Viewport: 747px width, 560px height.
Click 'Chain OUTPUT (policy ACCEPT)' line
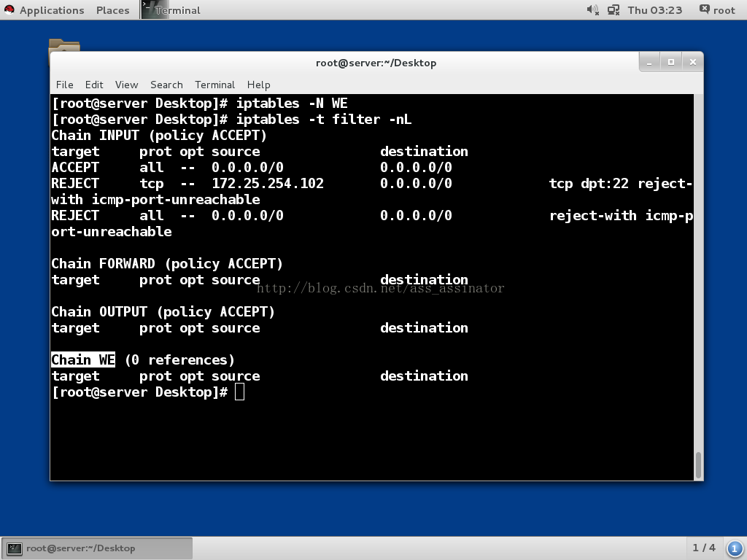pyautogui.click(x=163, y=311)
